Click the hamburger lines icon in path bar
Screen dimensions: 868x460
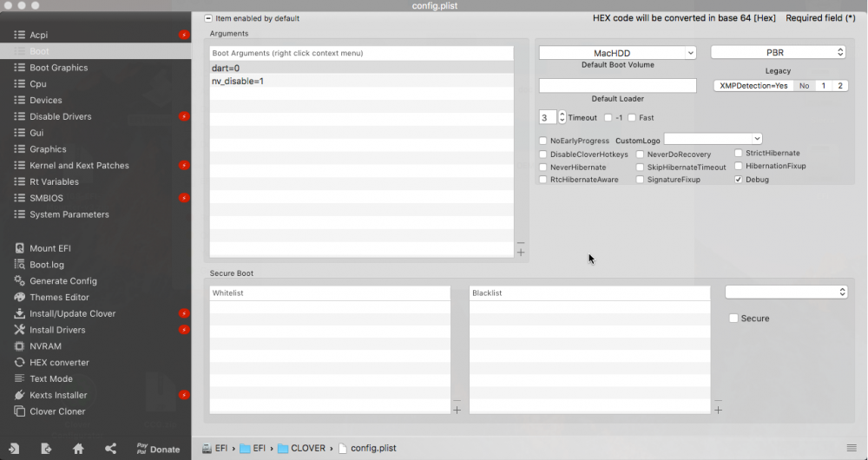click(852, 448)
